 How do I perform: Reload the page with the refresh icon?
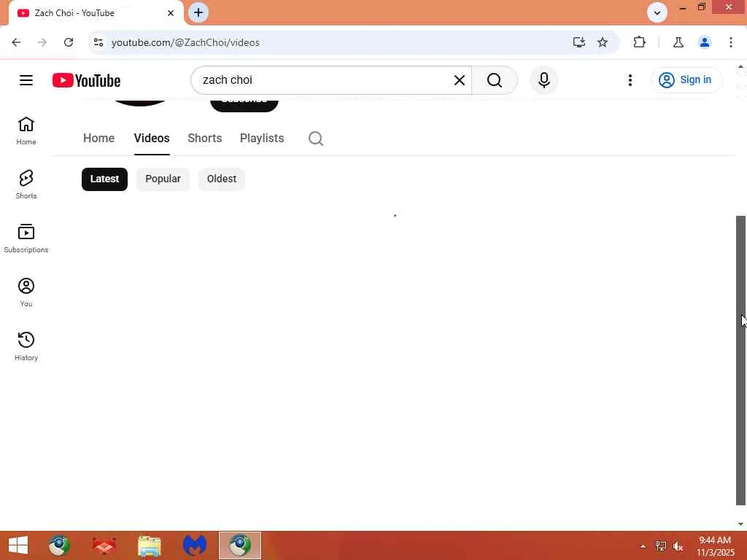[69, 42]
